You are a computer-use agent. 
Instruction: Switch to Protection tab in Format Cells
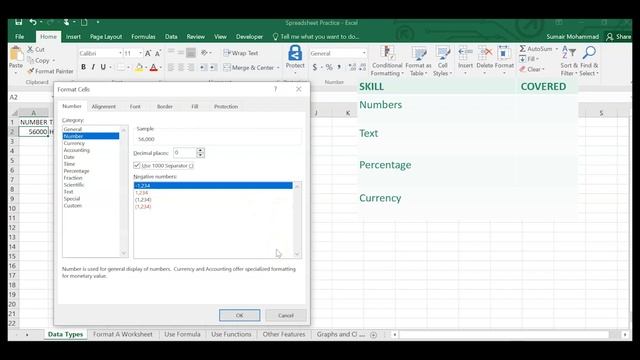pos(226,107)
